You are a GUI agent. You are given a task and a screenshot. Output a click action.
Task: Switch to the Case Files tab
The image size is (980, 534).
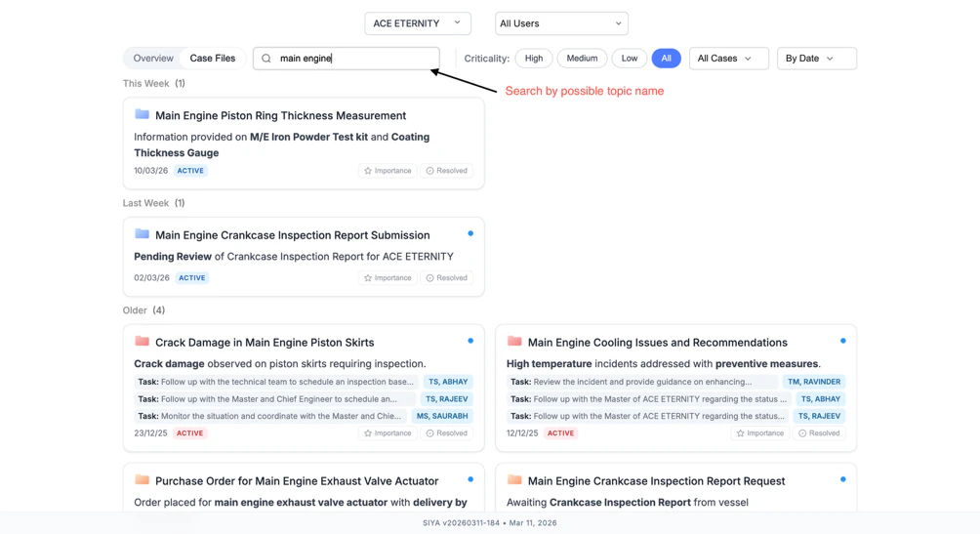click(x=213, y=59)
